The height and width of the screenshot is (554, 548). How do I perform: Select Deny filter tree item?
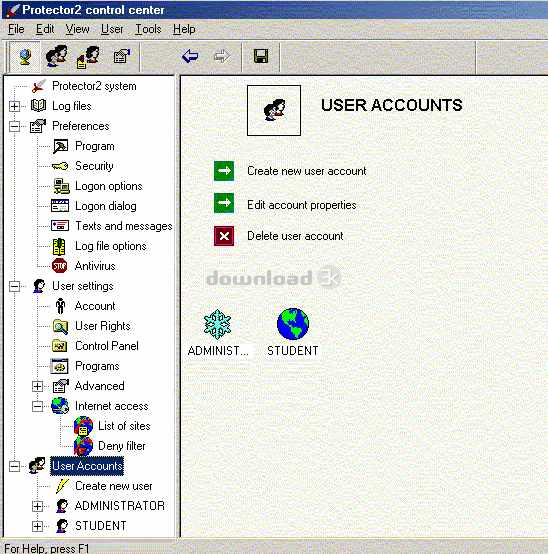coord(122,446)
